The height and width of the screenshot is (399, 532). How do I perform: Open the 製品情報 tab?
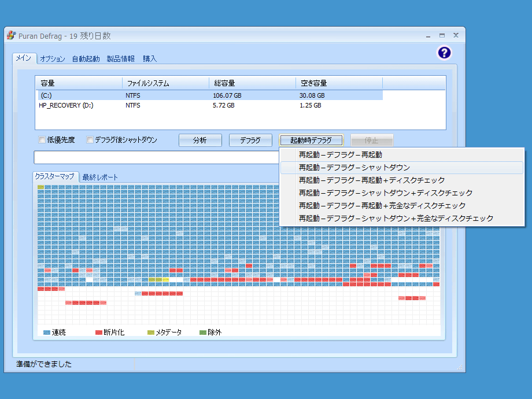[120, 59]
